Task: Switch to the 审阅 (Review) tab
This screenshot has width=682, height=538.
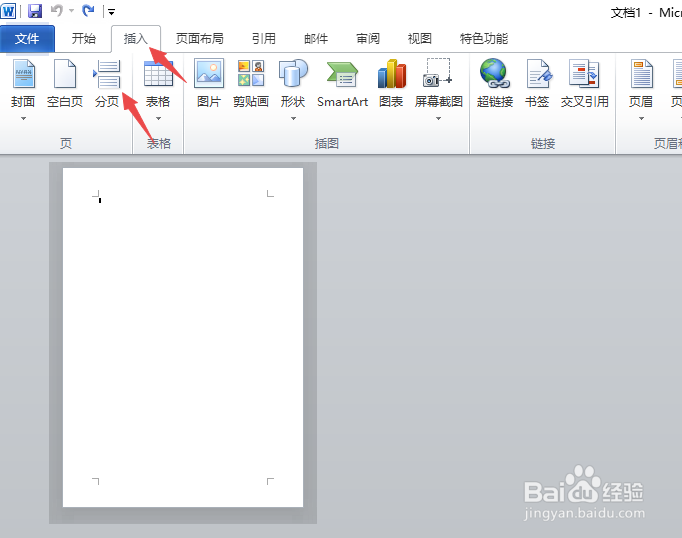Action: click(368, 39)
